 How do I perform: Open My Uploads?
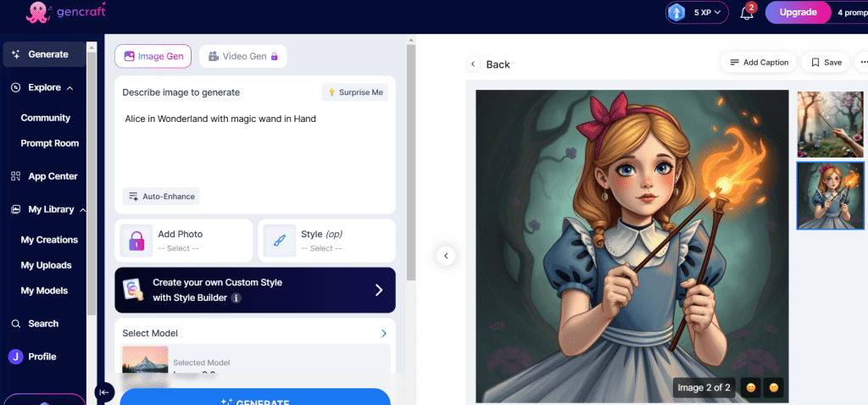click(46, 265)
